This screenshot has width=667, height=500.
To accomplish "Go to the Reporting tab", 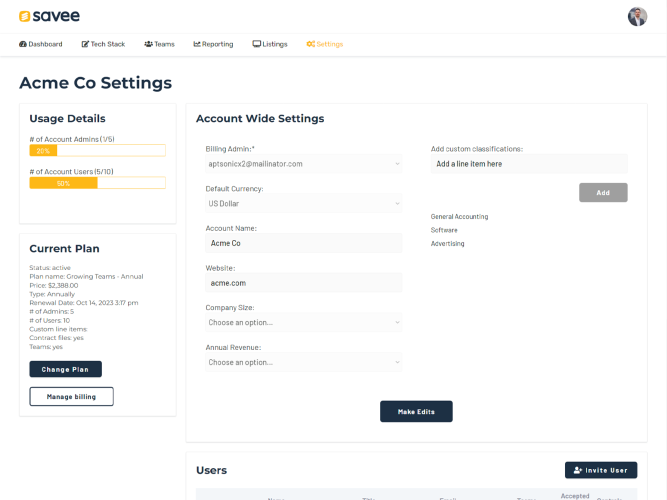I will pos(214,44).
